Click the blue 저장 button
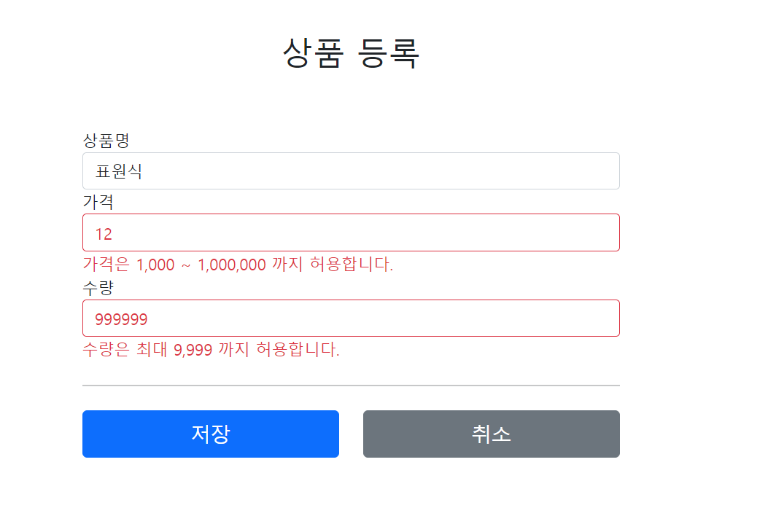The height and width of the screenshot is (532, 776). (x=210, y=434)
